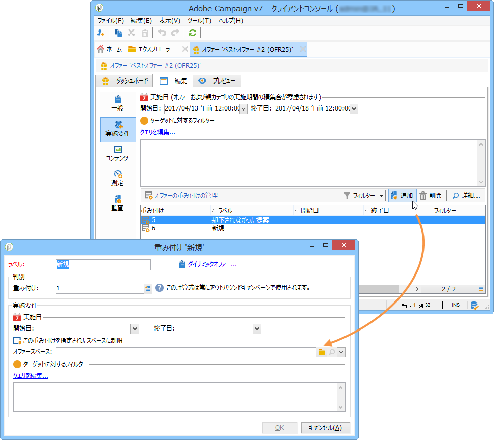Open the 一般 section in sidebar
504x440 pixels.
tap(118, 103)
